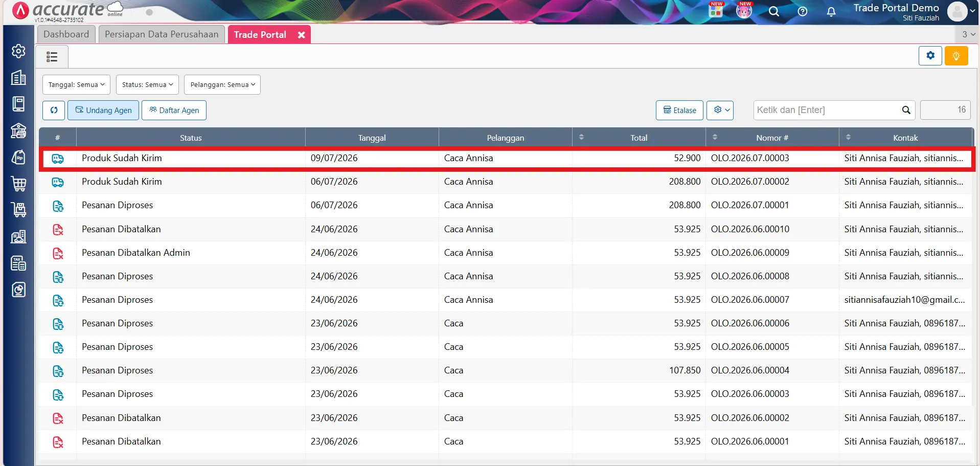Open the app store grid icon marked NEW

click(716, 10)
